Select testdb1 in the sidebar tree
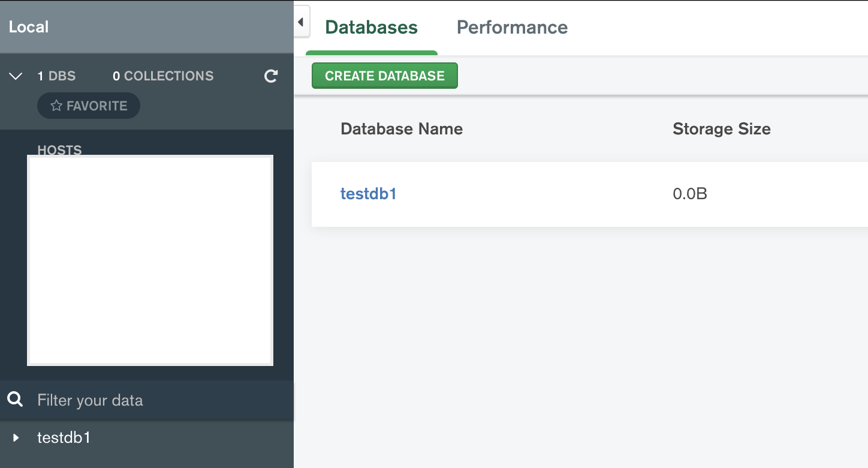The image size is (868, 468). tap(64, 437)
